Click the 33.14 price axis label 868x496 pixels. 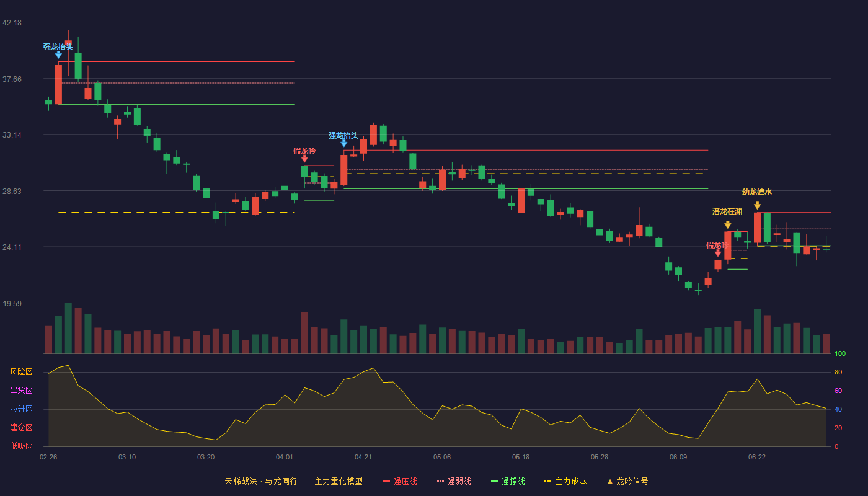pos(12,135)
